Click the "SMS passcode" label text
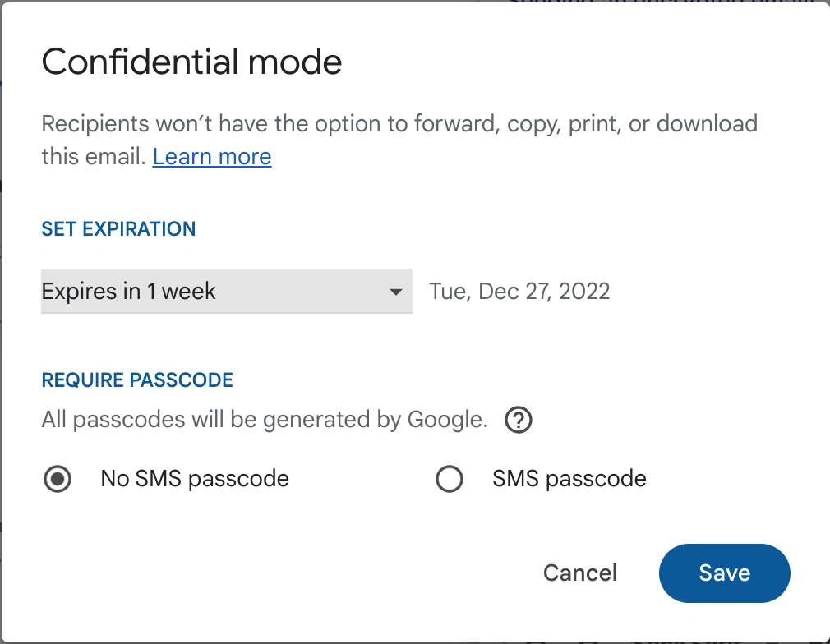The height and width of the screenshot is (644, 830). (x=569, y=479)
